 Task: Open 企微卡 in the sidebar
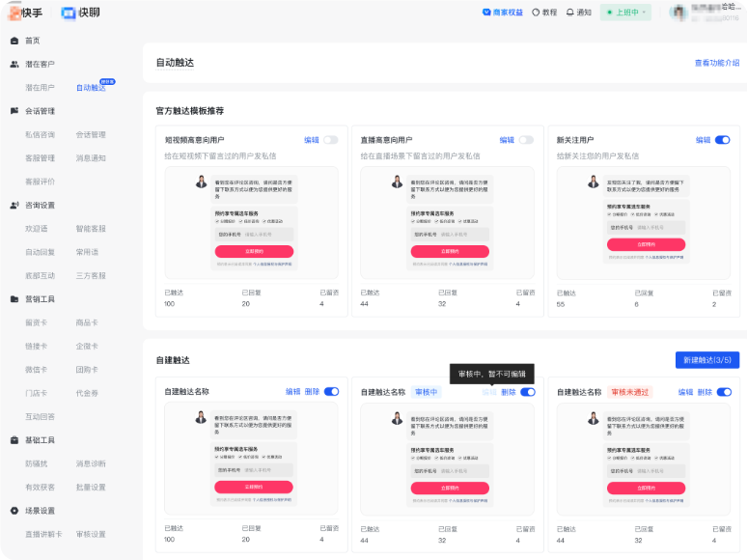(x=87, y=346)
